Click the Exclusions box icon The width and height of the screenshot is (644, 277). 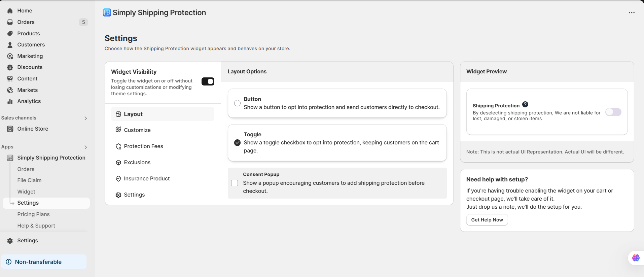coord(118,163)
